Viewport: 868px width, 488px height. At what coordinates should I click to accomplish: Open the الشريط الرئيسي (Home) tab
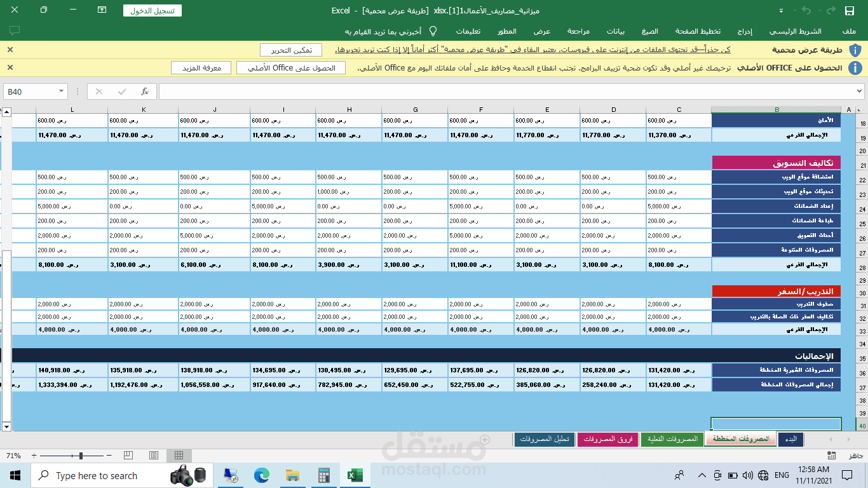[796, 31]
